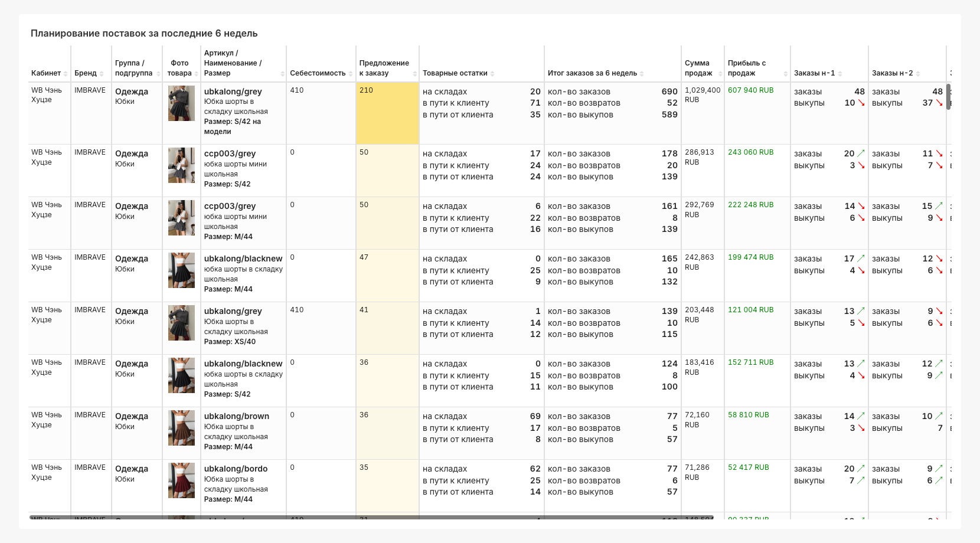Sort by Заказы н-2 column icon
Screen dimensions: 980x543
point(918,74)
